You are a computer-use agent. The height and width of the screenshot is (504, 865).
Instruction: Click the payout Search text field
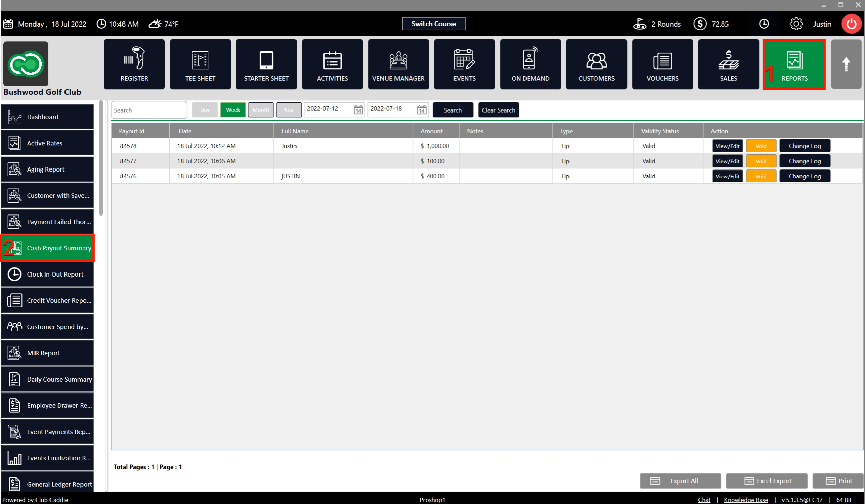click(x=149, y=110)
